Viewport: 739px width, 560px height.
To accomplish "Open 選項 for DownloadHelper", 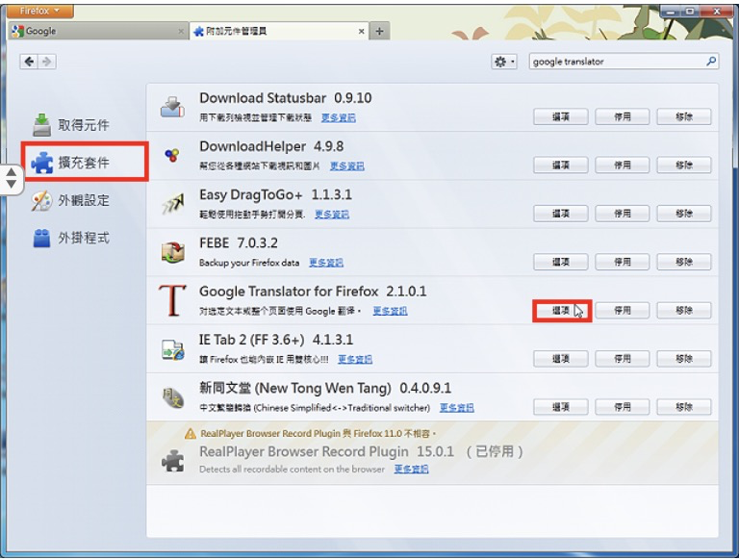I will 561,165.
